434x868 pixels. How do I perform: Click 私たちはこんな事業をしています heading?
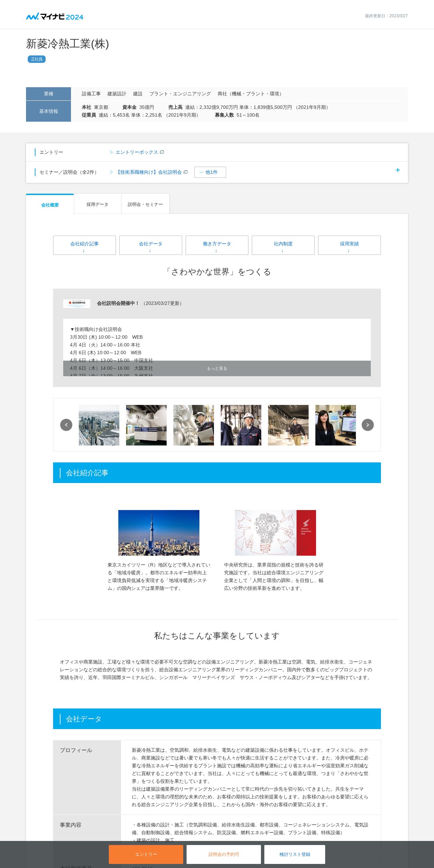217,636
